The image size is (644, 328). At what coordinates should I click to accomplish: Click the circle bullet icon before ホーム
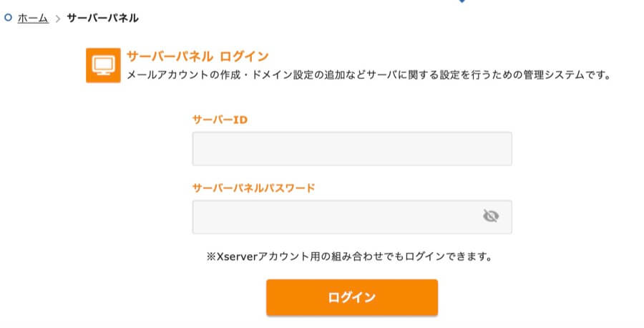coord(9,18)
